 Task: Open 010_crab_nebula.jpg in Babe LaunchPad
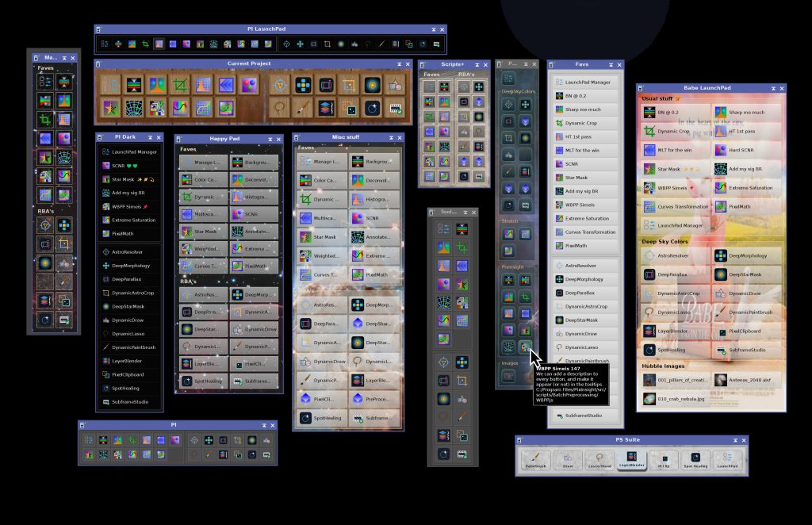(x=676, y=399)
